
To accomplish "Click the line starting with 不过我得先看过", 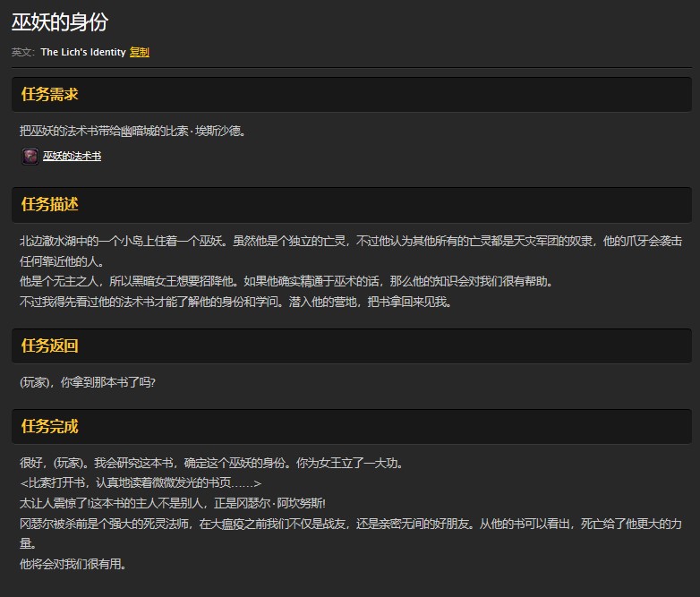I will [x=235, y=302].
